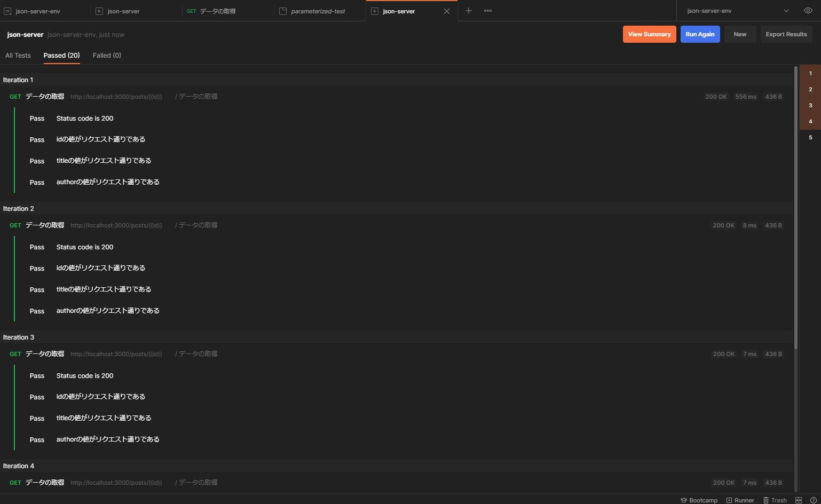Screen dimensions: 821x504
Task: Select the Iteration 2 header text
Action: tap(19, 209)
